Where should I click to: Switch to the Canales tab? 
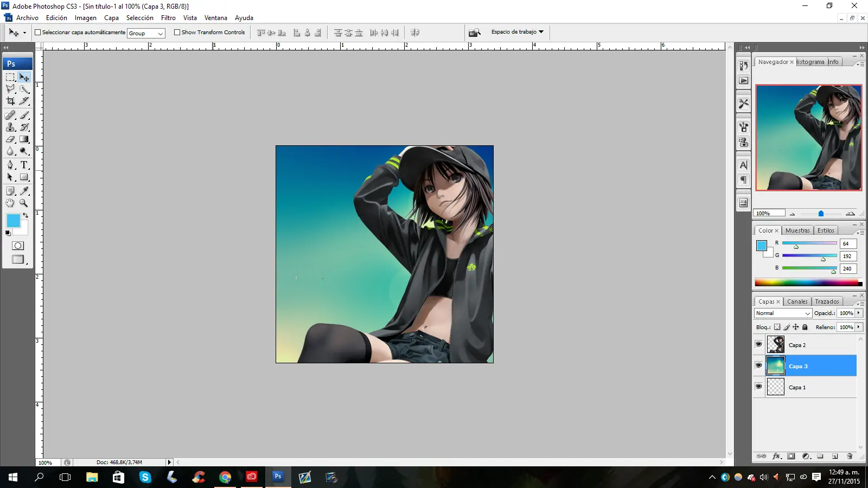(797, 301)
